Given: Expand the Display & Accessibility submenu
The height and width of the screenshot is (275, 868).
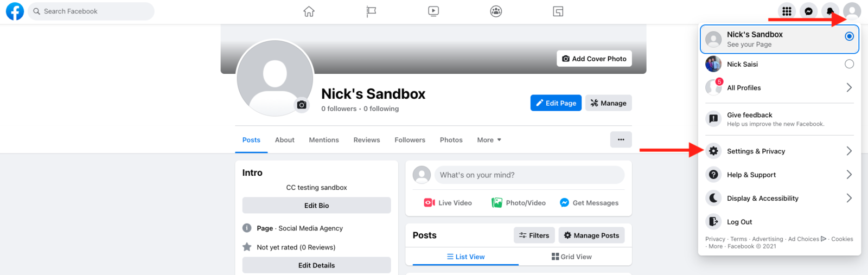Looking at the screenshot, I should (779, 199).
